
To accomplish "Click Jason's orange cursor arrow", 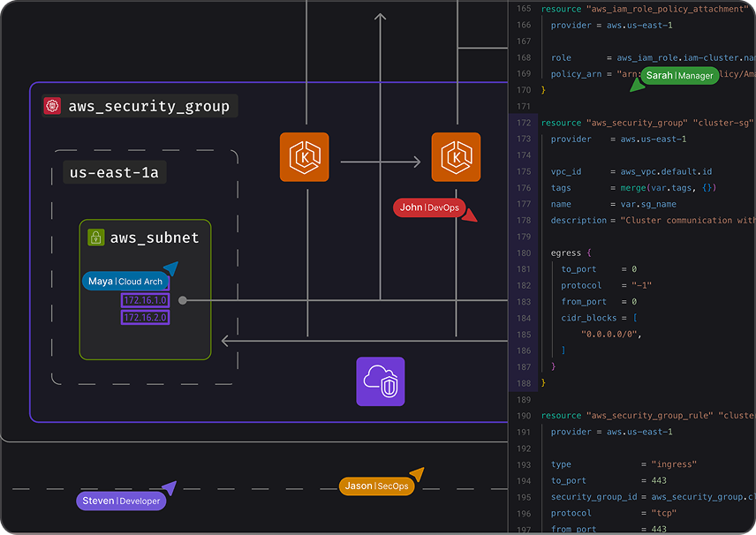I will 417,475.
